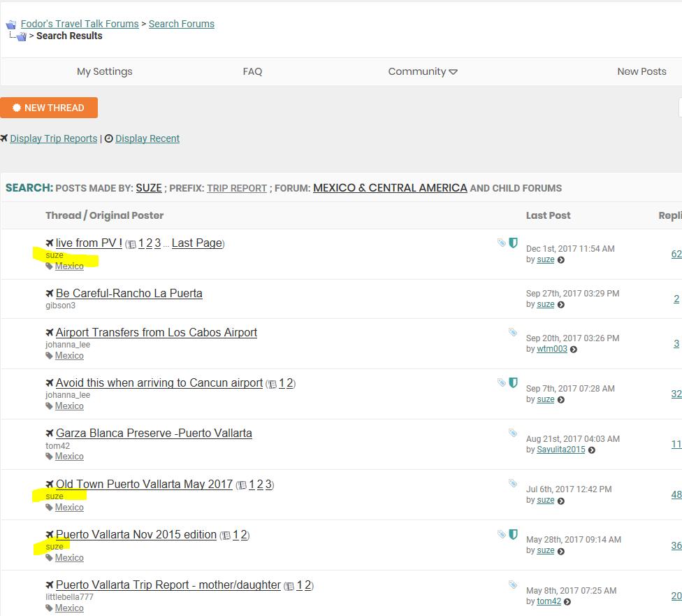Click the shield icon on Avoid this Cancun thread
The width and height of the screenshot is (682, 616).
tap(513, 382)
